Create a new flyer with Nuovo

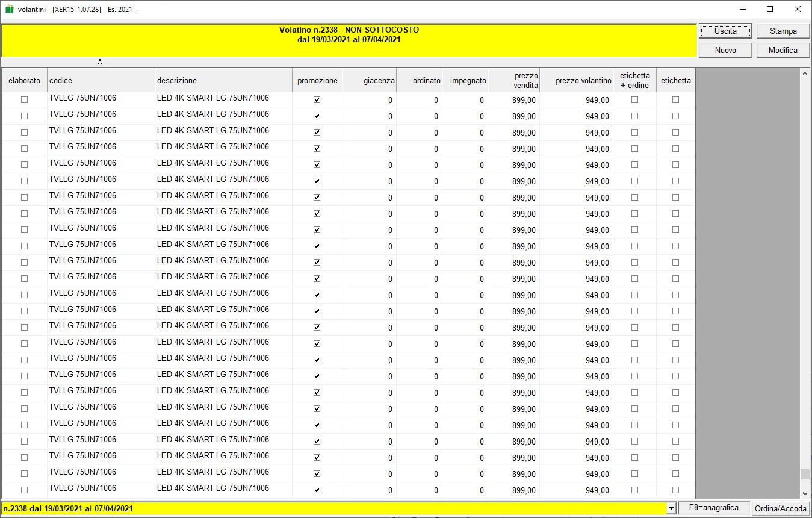[x=725, y=50]
